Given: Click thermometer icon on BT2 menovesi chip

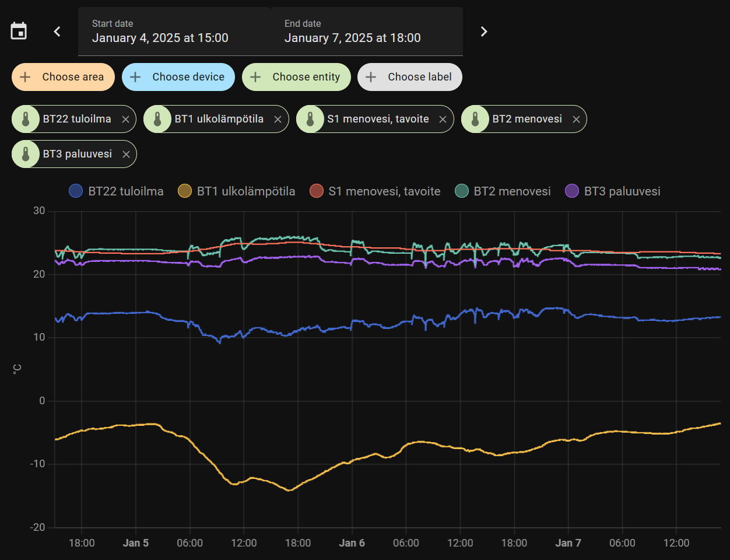Looking at the screenshot, I should tap(475, 119).
